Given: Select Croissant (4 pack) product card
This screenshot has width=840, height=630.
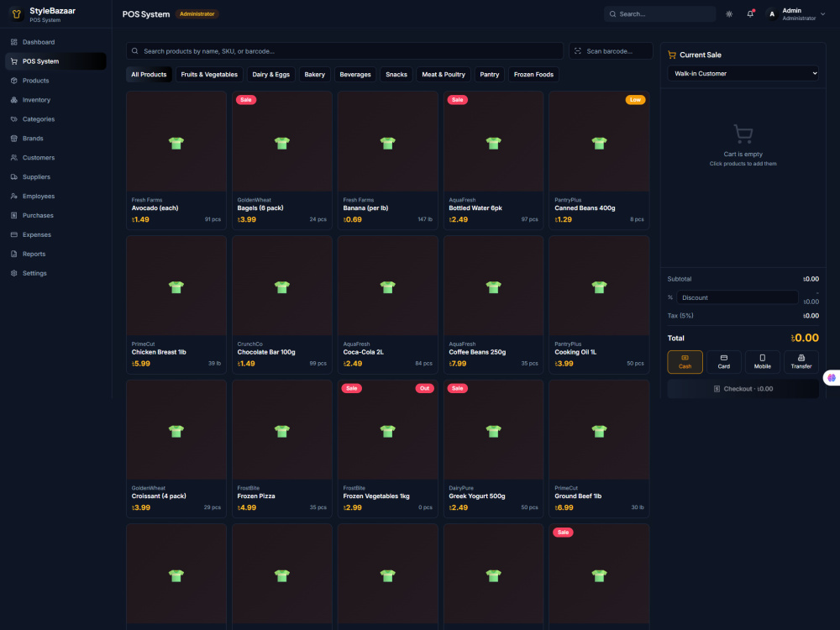Looking at the screenshot, I should (x=176, y=449).
